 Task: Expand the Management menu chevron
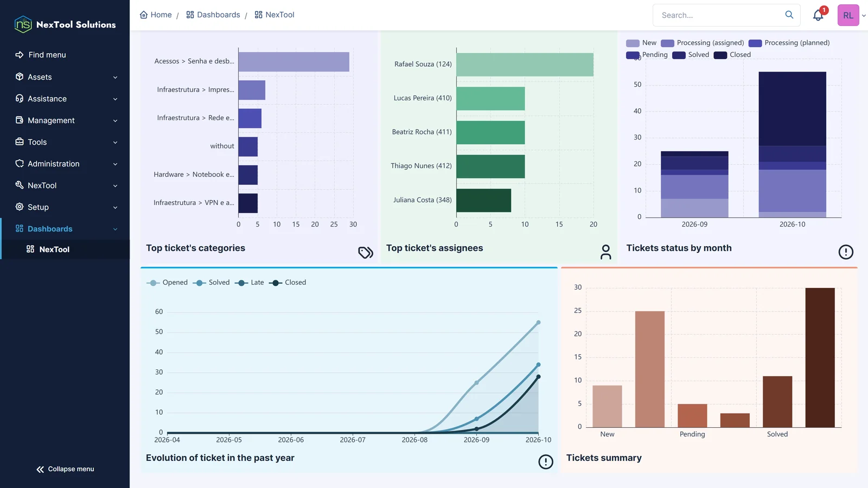(x=115, y=120)
